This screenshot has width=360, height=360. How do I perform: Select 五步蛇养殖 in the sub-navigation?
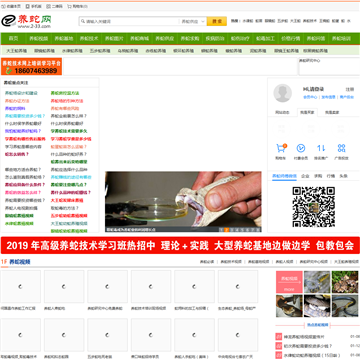click(x=100, y=51)
